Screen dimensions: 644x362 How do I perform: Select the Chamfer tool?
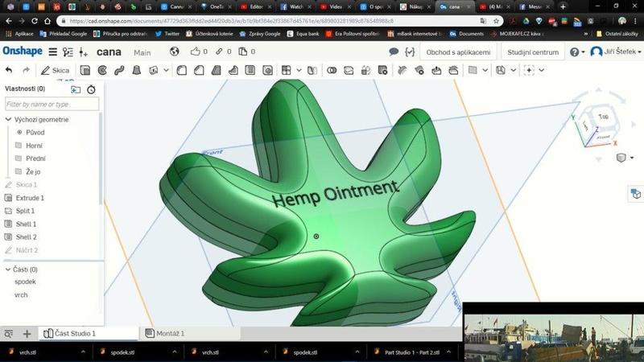tap(199, 70)
